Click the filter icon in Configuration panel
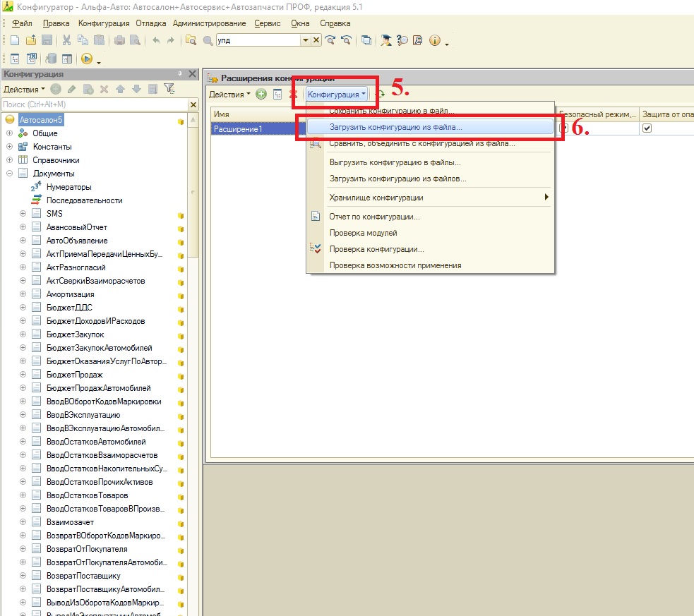This screenshot has width=694, height=616. coord(169,89)
